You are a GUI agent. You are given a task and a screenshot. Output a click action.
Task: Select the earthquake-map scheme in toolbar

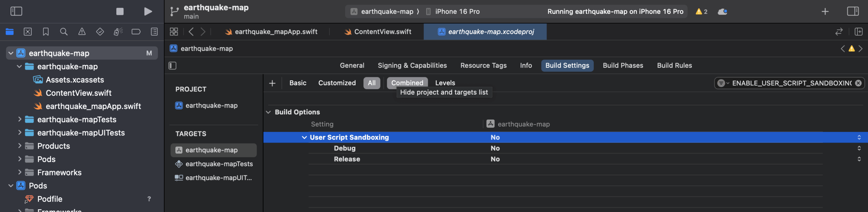pos(382,12)
